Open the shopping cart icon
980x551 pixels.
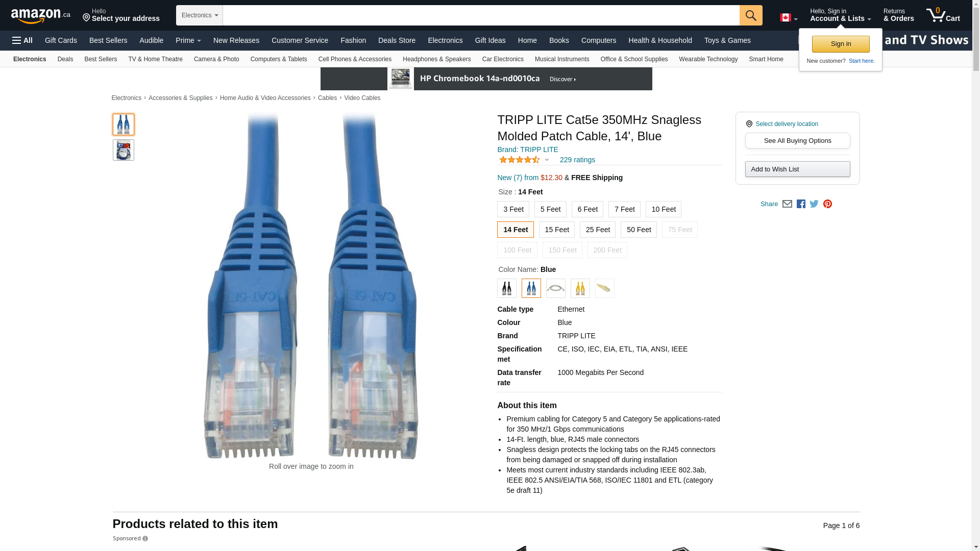(x=943, y=15)
